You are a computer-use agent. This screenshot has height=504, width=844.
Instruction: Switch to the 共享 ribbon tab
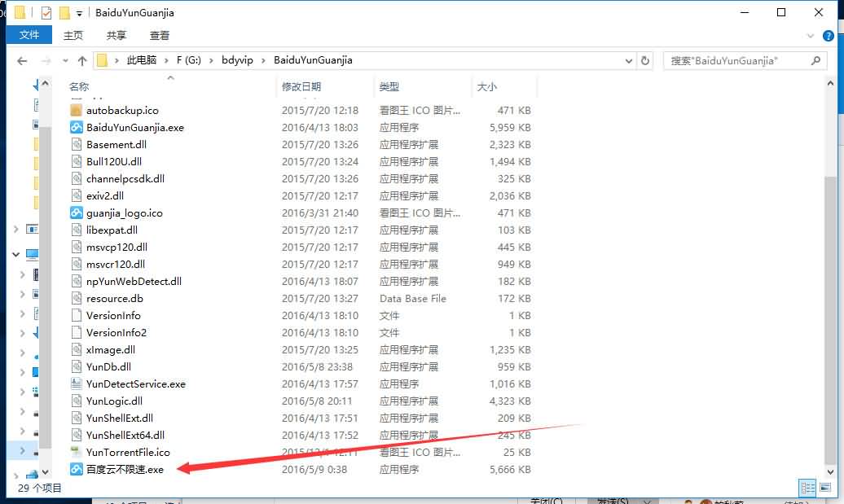116,36
